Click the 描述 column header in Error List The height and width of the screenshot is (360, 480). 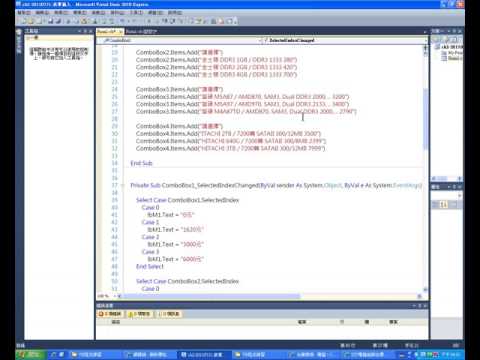(115, 322)
